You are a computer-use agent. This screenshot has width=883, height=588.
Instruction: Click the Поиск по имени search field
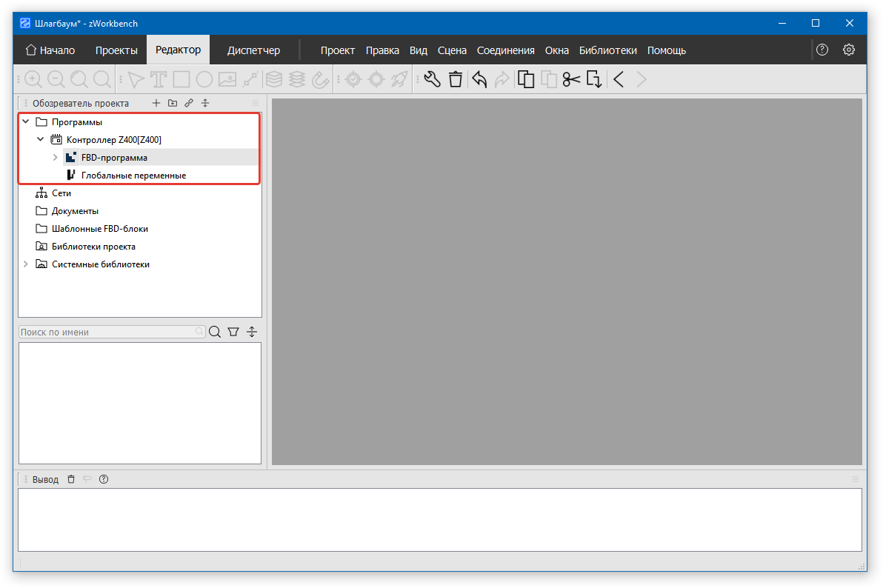(107, 333)
